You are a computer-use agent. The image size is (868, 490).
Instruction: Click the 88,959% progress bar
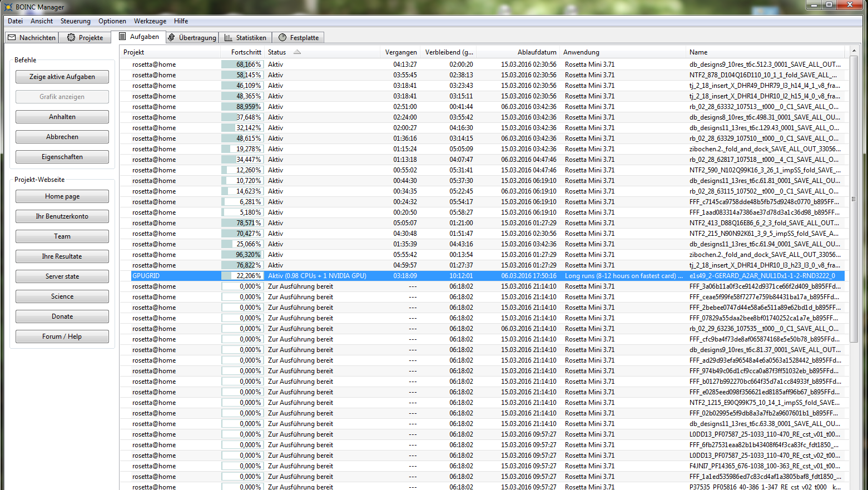coord(242,107)
